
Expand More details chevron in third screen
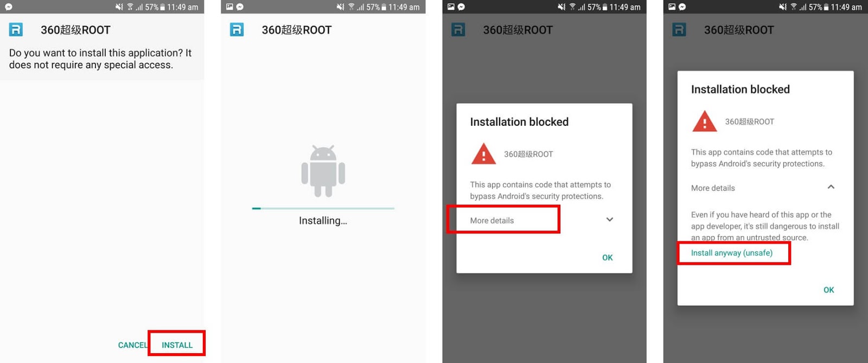tap(610, 220)
